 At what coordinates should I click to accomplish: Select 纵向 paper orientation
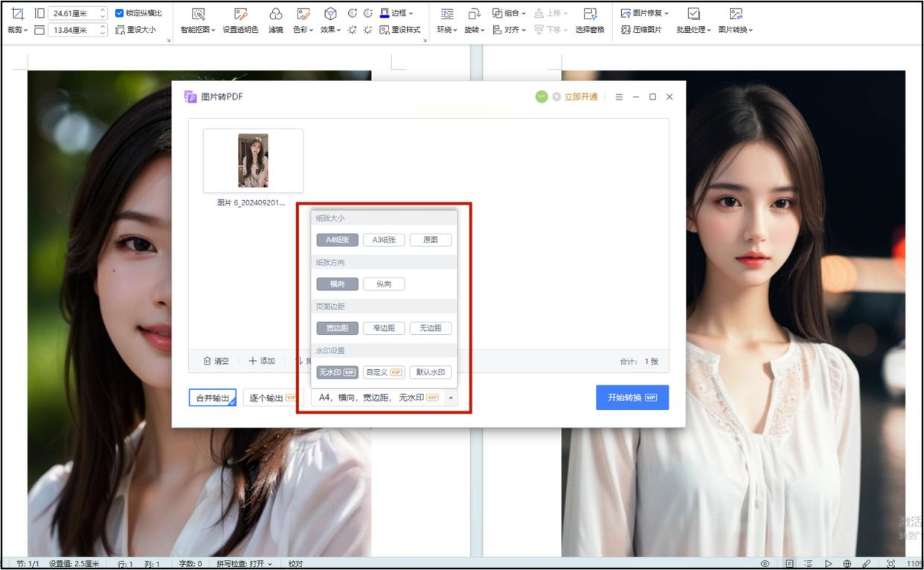tap(384, 284)
